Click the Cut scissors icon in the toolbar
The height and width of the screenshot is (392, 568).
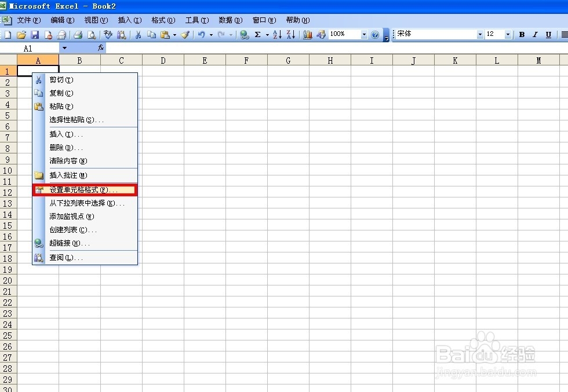(x=138, y=35)
